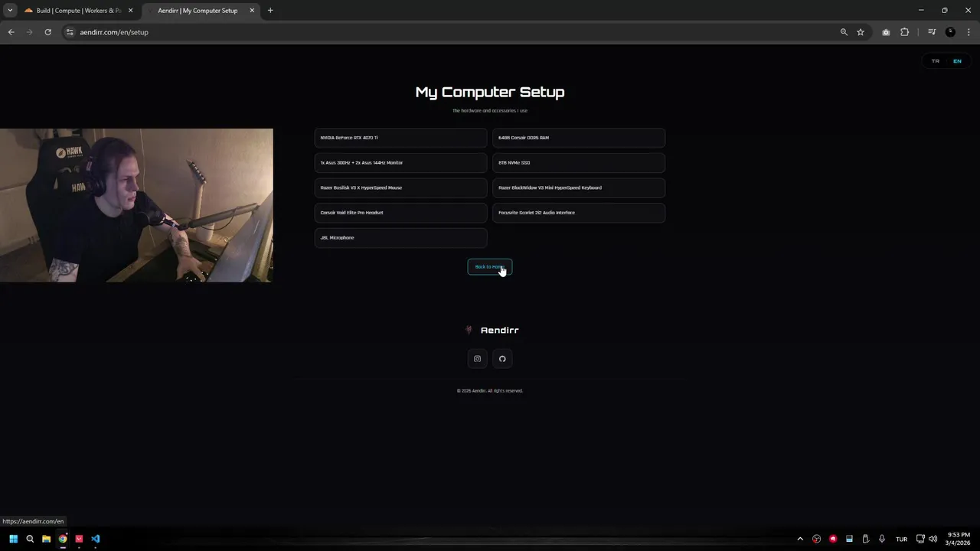Switch site language to TR
980x551 pixels.
[x=936, y=61]
